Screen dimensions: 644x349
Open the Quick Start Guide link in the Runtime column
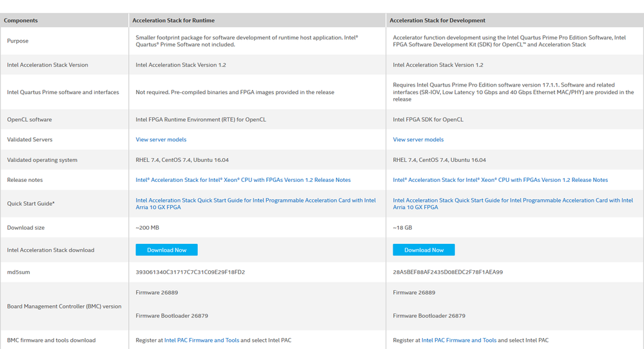point(255,201)
